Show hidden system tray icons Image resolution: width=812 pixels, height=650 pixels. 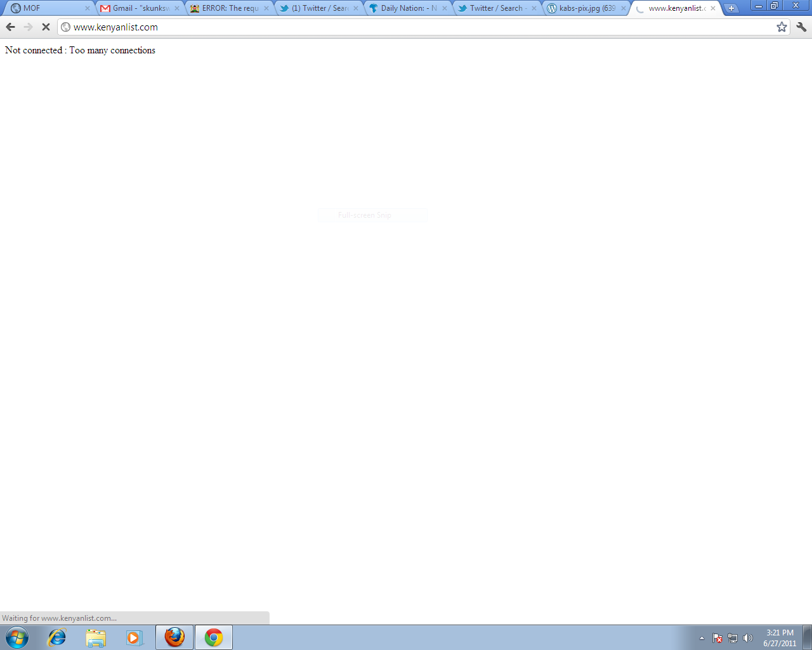point(702,638)
